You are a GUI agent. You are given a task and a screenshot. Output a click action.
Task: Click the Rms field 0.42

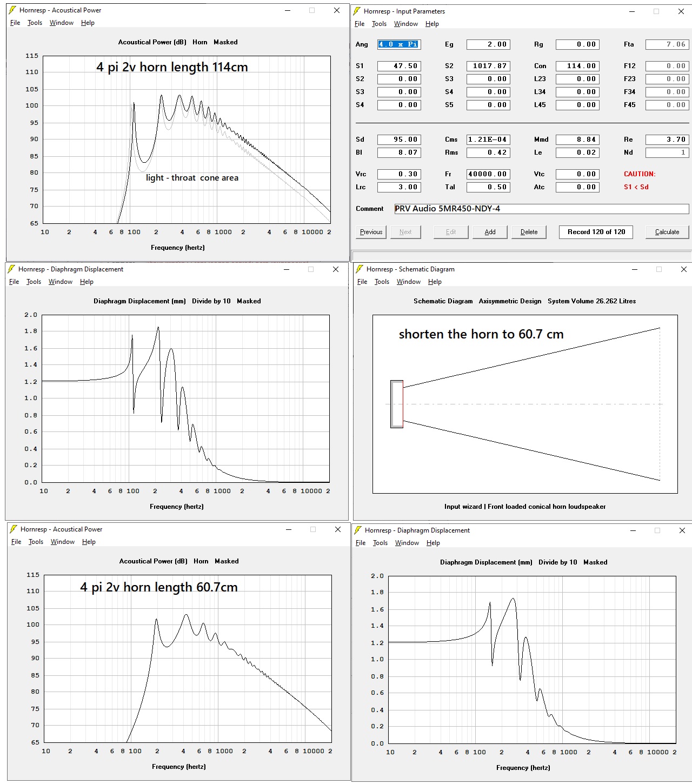pyautogui.click(x=488, y=152)
